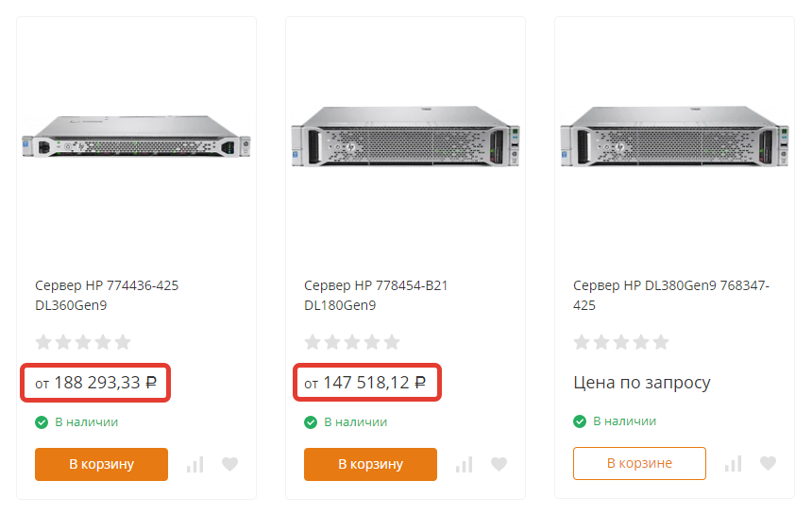Screen dimensions: 812x515
Task: Click green availability checkmark on DL180Gen9
Action: (x=311, y=421)
